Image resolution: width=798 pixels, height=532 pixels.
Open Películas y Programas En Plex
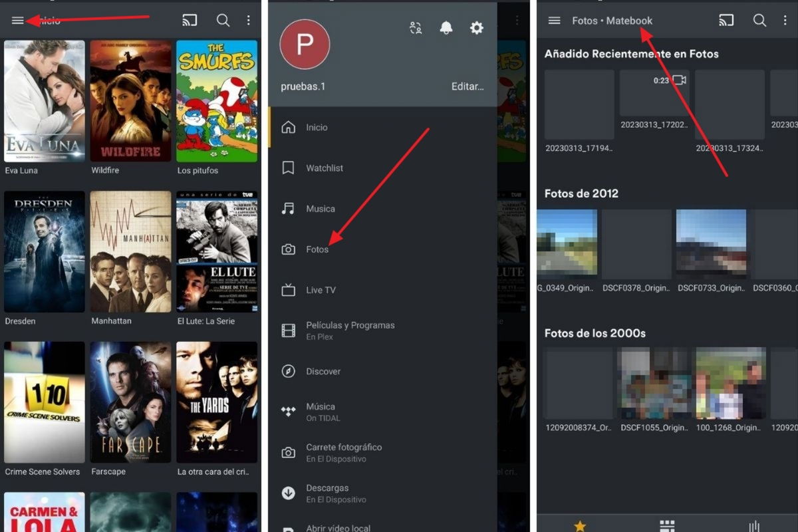click(x=382, y=331)
